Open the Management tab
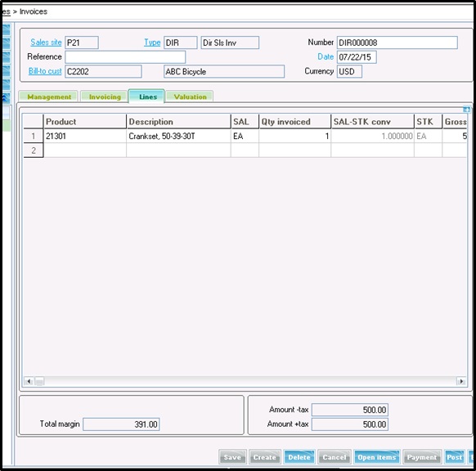Viewport: 476px width, 471px height. pos(48,96)
